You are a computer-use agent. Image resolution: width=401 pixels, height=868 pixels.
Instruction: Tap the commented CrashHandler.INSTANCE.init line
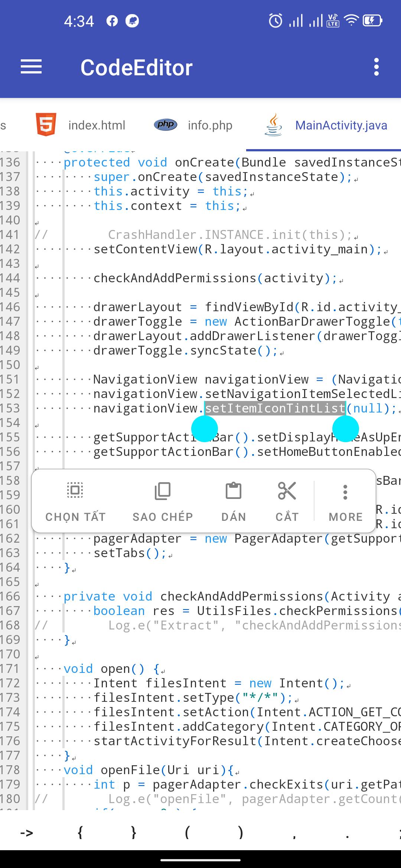coord(230,234)
